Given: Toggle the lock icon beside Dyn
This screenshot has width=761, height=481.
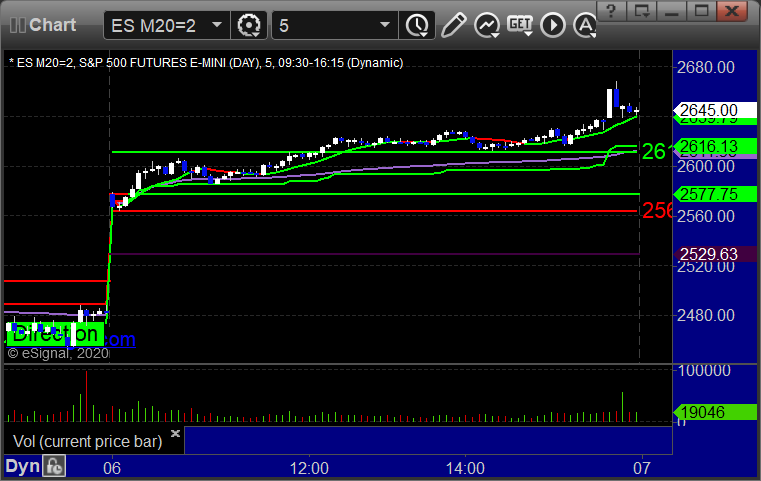Looking at the screenshot, I should tap(54, 466).
